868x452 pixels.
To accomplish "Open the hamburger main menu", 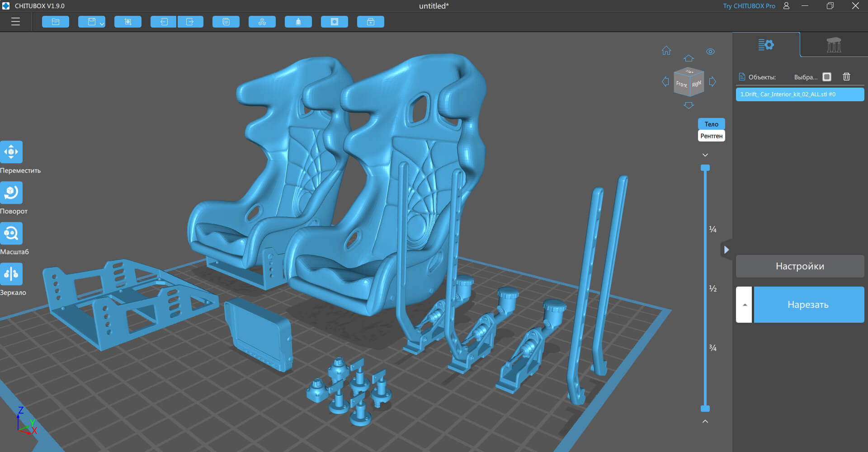I will (16, 22).
